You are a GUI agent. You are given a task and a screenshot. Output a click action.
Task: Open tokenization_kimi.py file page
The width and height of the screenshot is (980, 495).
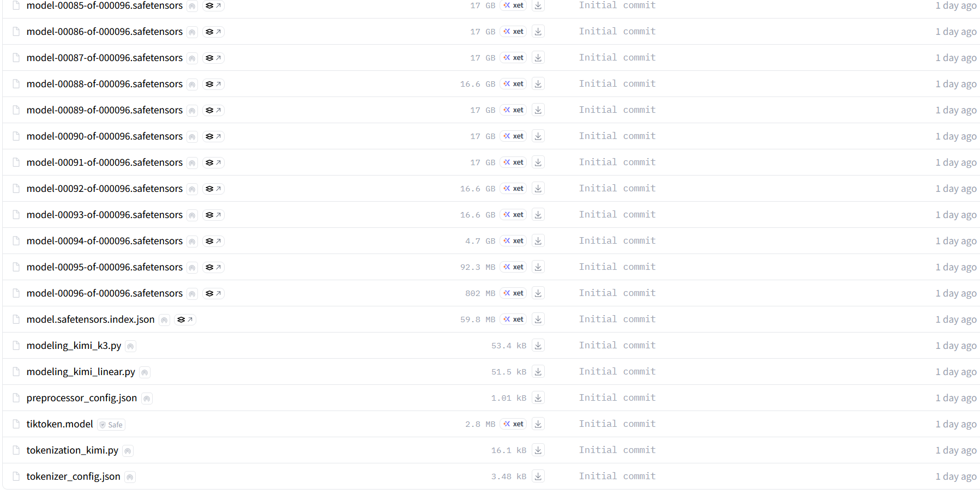[x=73, y=450]
